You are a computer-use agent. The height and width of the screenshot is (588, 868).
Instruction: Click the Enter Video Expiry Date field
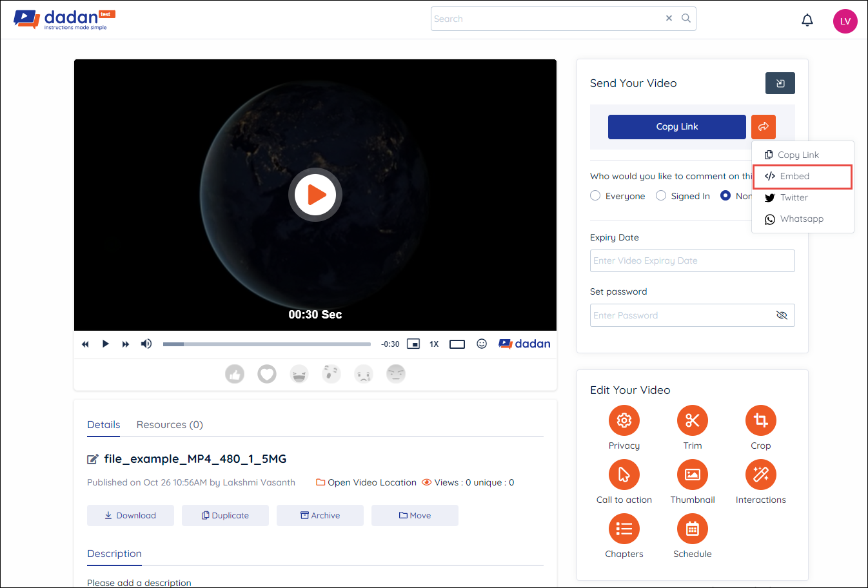[693, 261]
